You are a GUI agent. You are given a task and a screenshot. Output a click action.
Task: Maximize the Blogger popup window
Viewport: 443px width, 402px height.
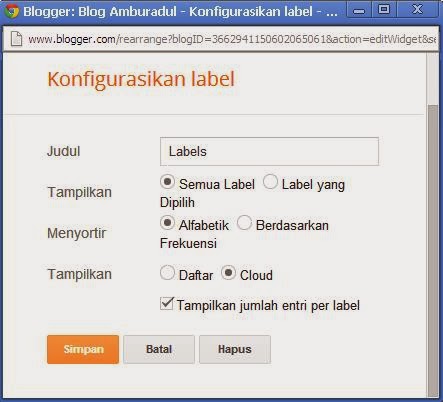384,10
